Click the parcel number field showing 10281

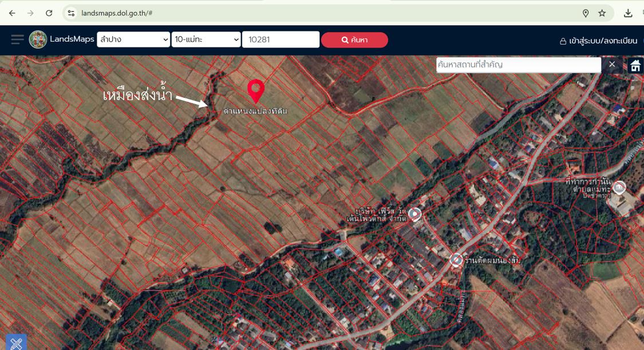pos(281,39)
